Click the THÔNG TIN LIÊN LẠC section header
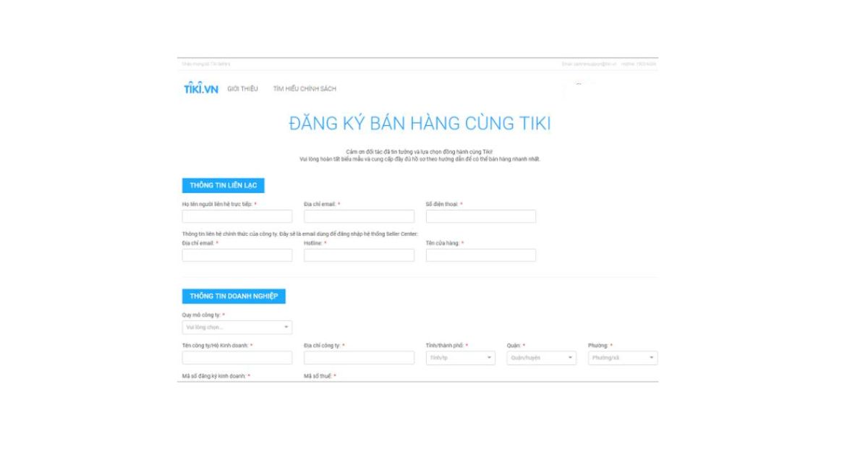Viewport: 868px width, 452px height. 224,186
